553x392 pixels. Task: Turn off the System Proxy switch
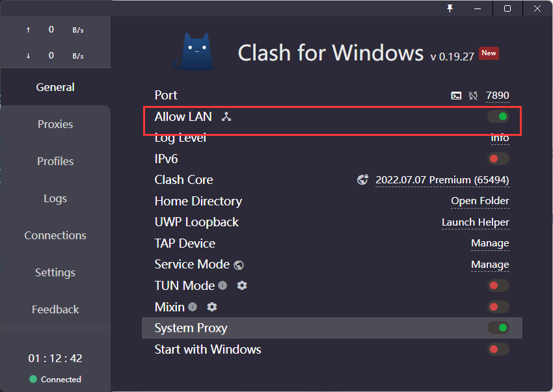(x=498, y=328)
